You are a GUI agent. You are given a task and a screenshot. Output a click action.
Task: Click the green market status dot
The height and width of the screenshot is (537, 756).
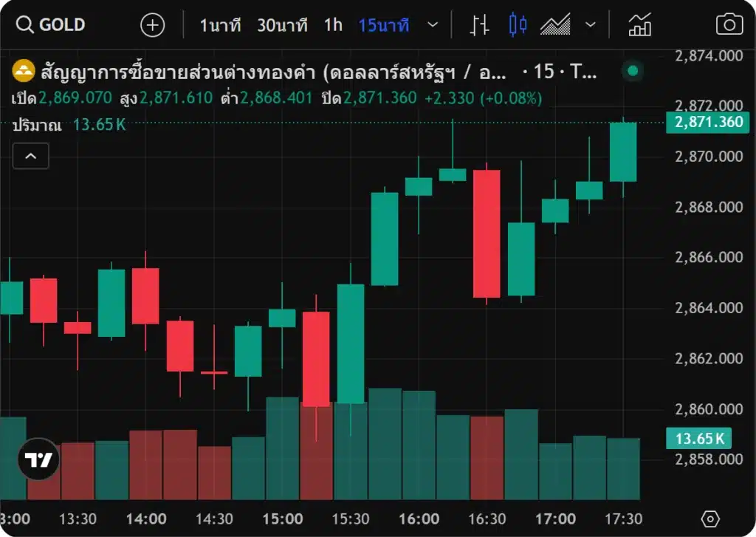[632, 72]
